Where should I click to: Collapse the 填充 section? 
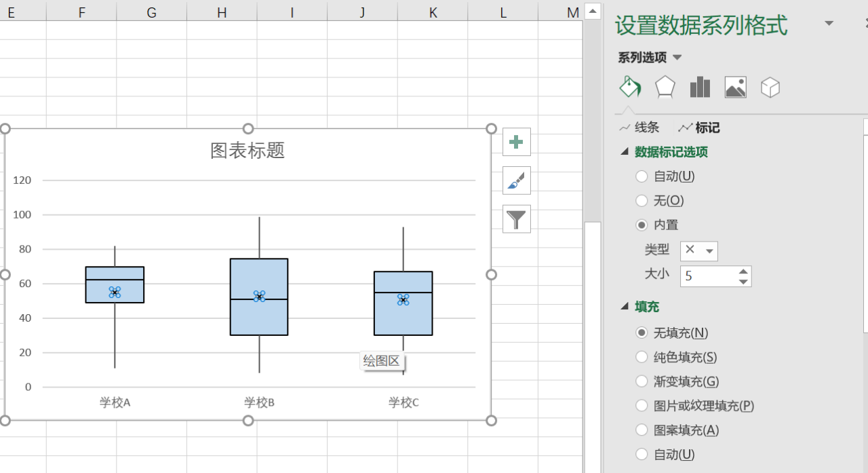point(625,307)
